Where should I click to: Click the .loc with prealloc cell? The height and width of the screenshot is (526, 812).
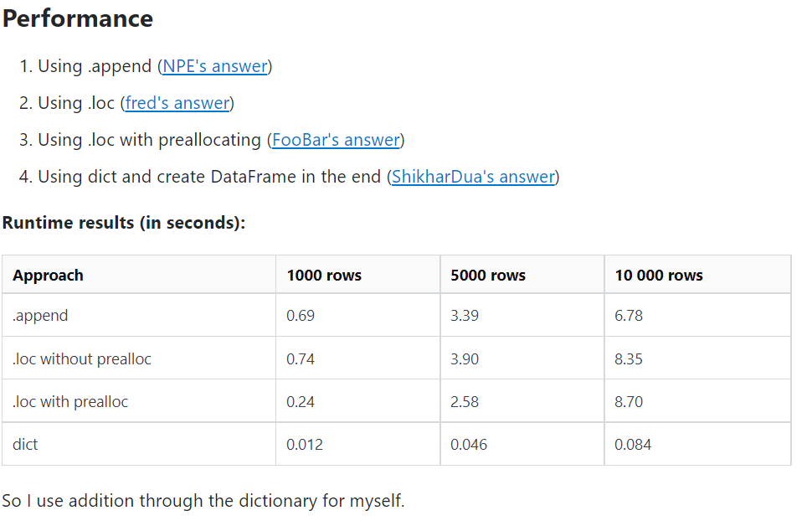139,401
